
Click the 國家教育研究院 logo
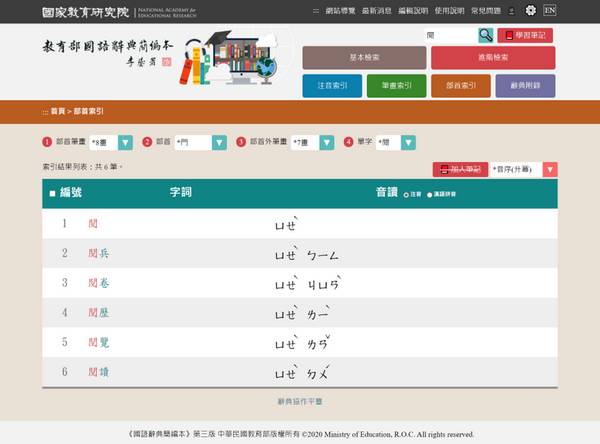coord(86,12)
